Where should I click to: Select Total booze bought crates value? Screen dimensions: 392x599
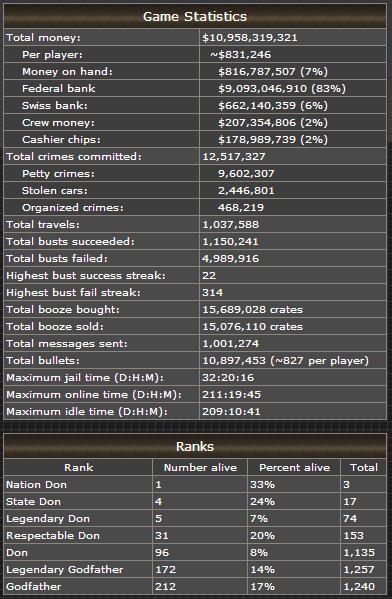(253, 309)
